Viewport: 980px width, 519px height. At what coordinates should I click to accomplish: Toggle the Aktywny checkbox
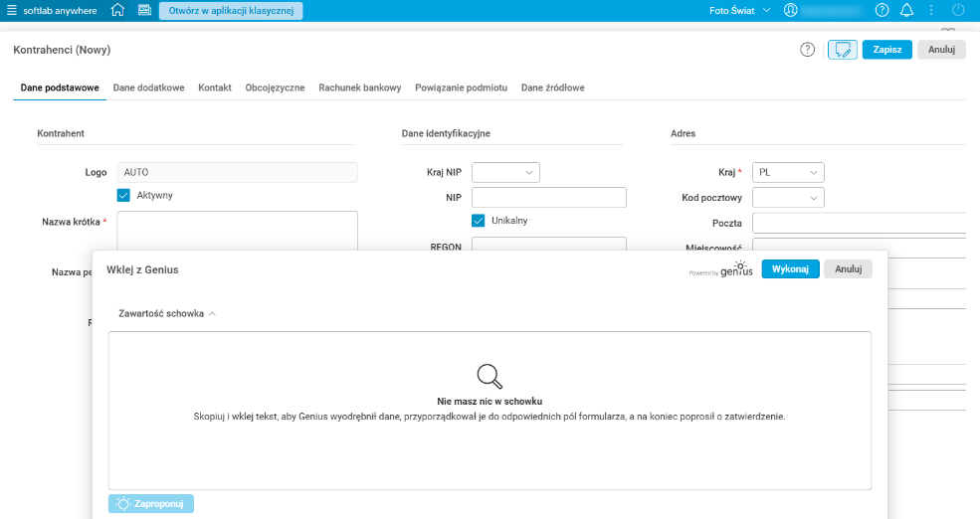[x=123, y=196]
